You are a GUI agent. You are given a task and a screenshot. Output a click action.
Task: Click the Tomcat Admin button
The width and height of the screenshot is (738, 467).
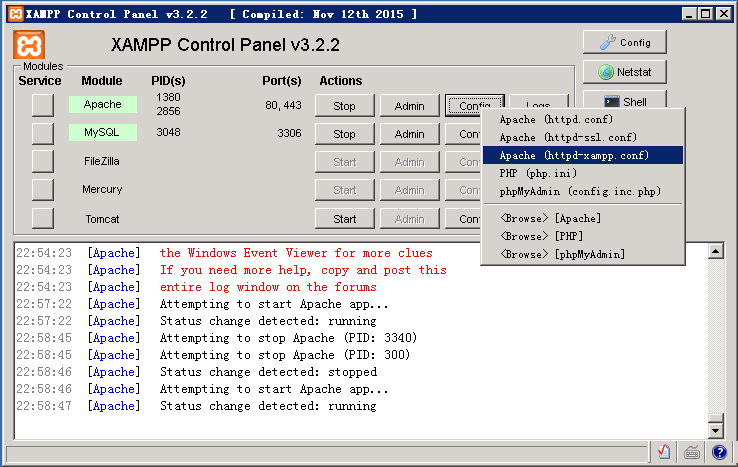point(409,219)
